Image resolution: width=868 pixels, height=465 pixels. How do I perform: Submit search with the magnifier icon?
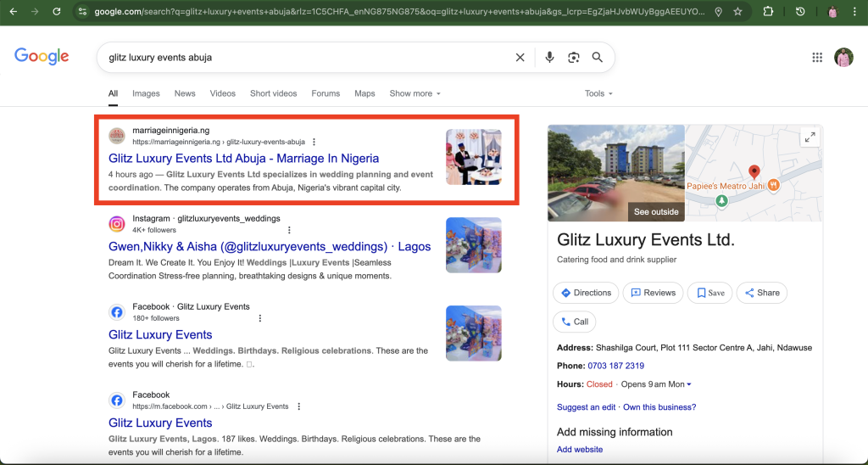tap(598, 57)
